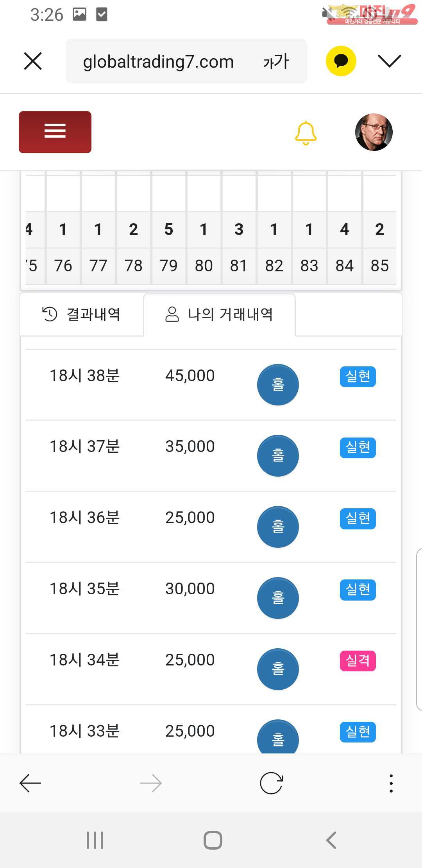Reload the page with refresh icon

pos(271,783)
